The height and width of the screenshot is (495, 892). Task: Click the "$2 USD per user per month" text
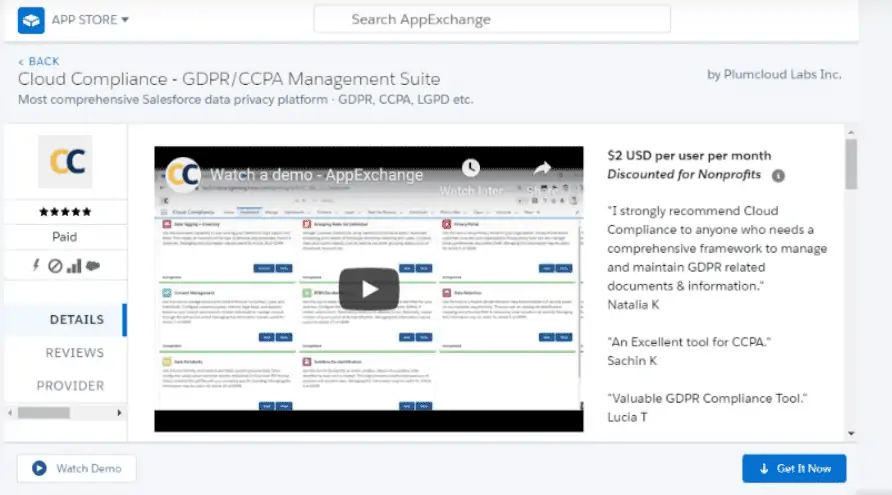click(x=689, y=155)
